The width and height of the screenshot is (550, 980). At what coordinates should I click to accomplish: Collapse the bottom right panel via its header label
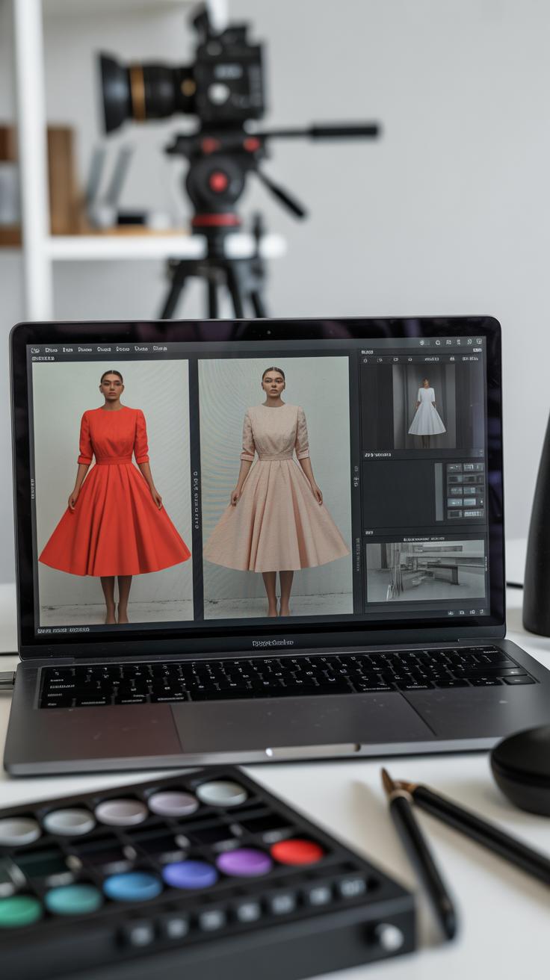370,533
